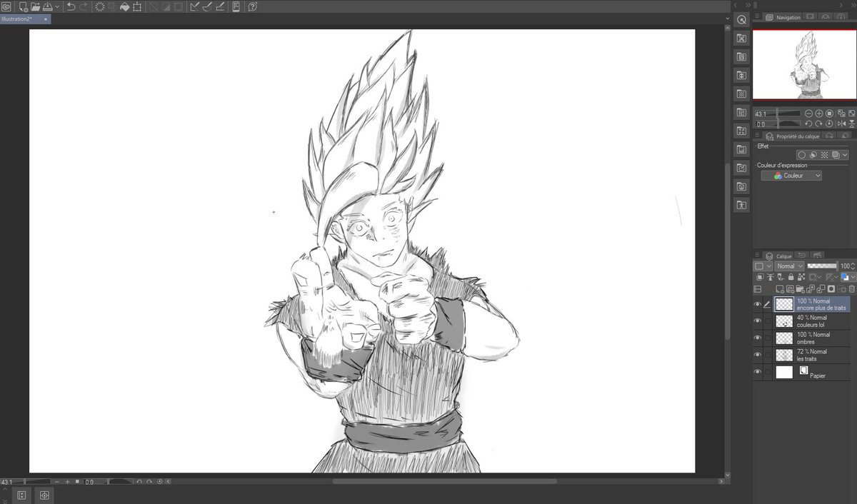Click the opacity value 100 stepper
This screenshot has height=504, width=857.
point(852,266)
